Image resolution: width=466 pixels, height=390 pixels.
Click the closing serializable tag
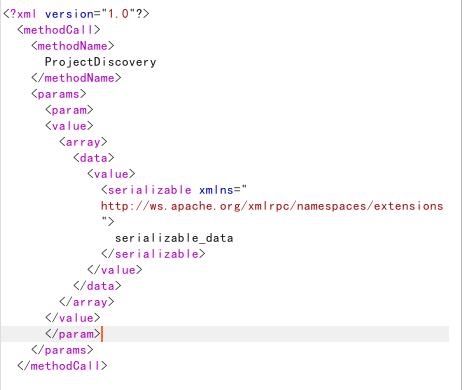click(x=153, y=254)
